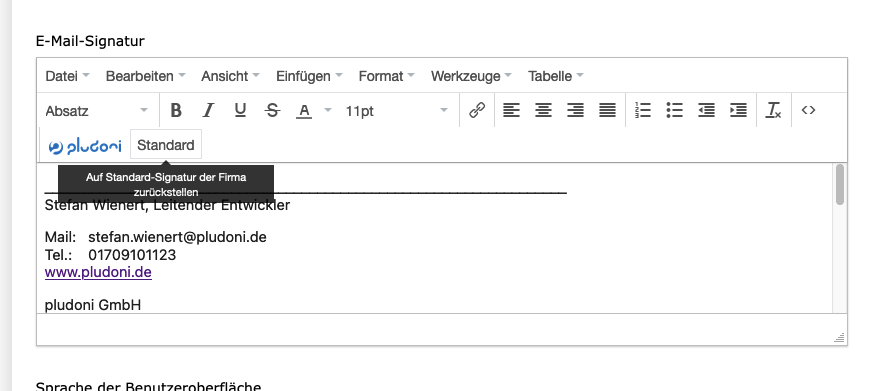The width and height of the screenshot is (870, 391).
Task: Open the Einfügen menu
Action: click(309, 76)
